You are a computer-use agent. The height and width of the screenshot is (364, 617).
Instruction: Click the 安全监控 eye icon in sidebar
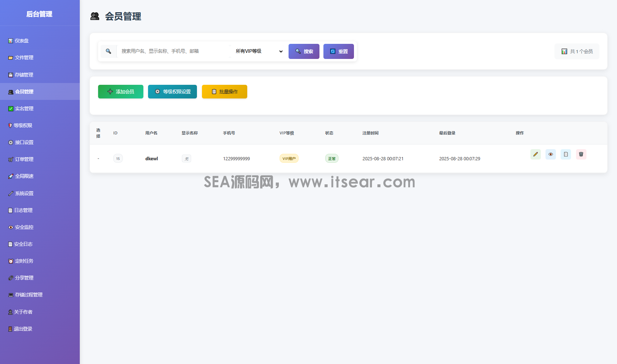pyautogui.click(x=11, y=227)
